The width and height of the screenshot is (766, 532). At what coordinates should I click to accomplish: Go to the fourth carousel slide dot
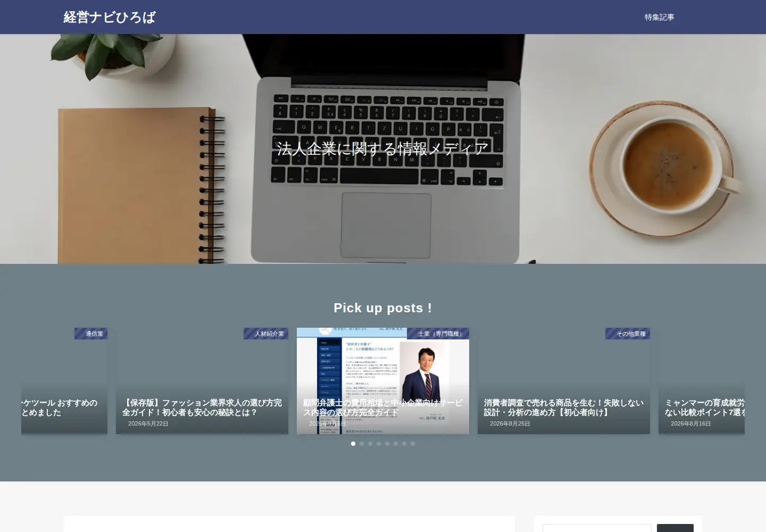click(x=379, y=444)
